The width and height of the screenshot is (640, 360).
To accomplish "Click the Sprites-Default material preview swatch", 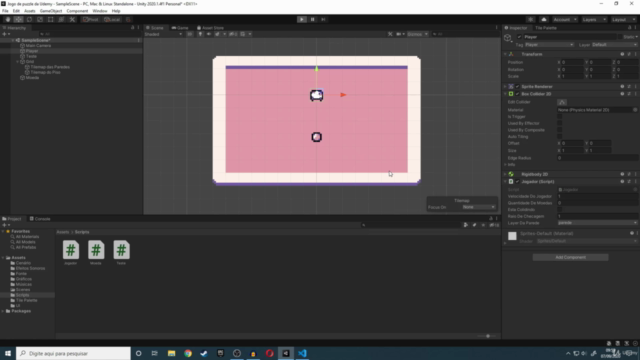I will pyautogui.click(x=512, y=236).
